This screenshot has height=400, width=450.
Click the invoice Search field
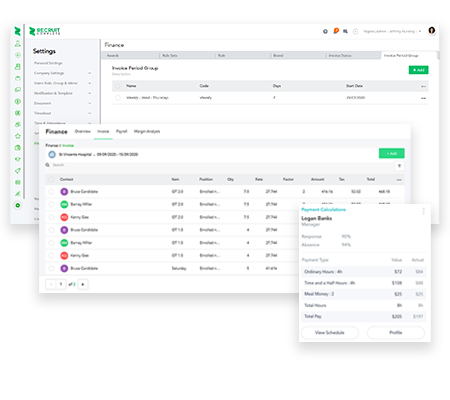click(x=220, y=165)
